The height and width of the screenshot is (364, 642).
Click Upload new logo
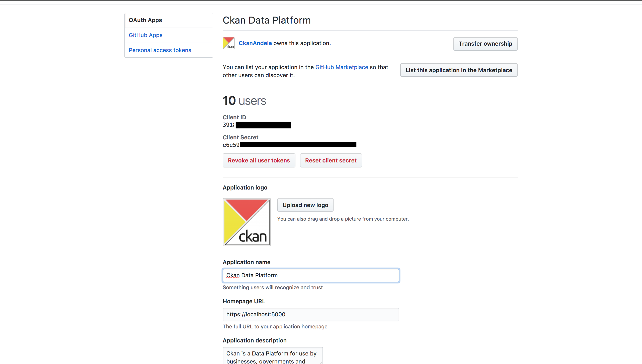click(305, 205)
